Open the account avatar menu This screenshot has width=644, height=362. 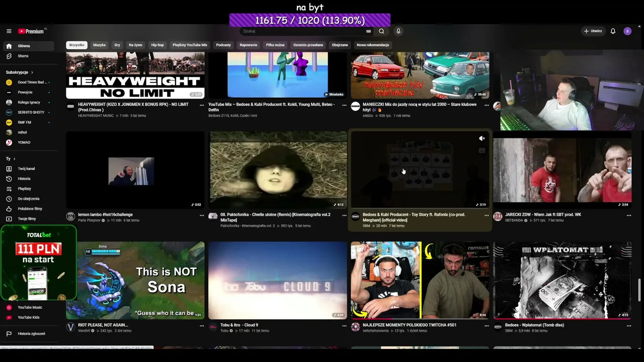tap(627, 31)
